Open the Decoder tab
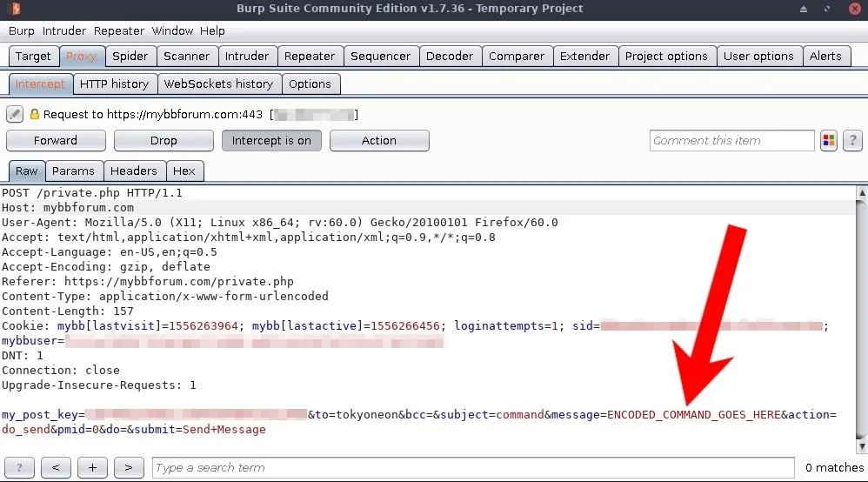Screen dimensions: 868x482 (450, 56)
